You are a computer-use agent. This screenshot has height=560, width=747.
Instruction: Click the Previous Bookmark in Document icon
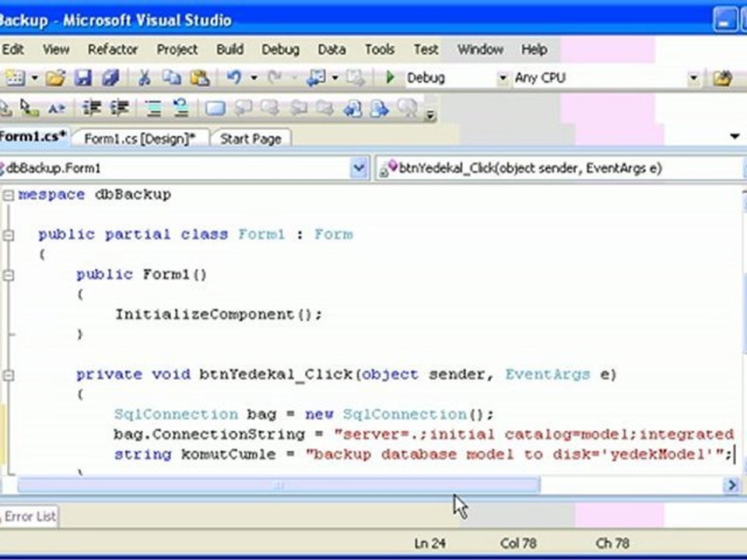click(x=352, y=109)
